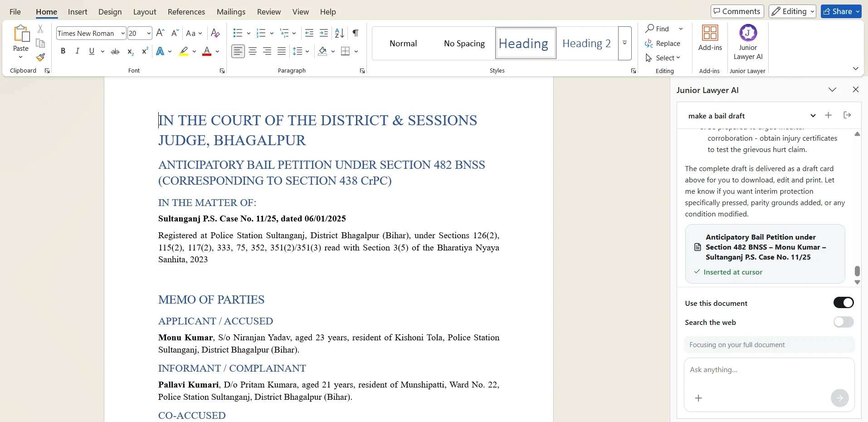Increase paragraph indent

pos(324,33)
